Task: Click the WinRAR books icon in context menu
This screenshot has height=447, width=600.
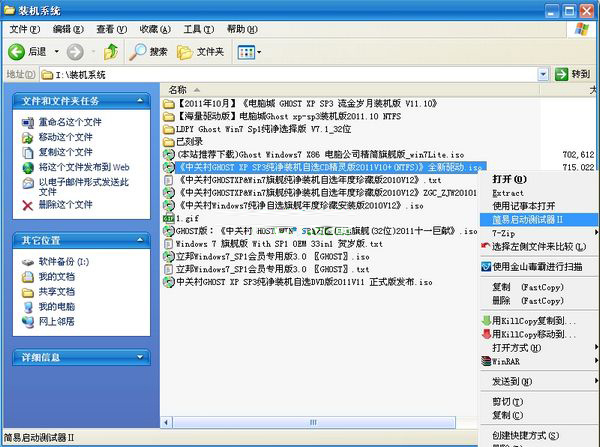Action: (x=486, y=361)
